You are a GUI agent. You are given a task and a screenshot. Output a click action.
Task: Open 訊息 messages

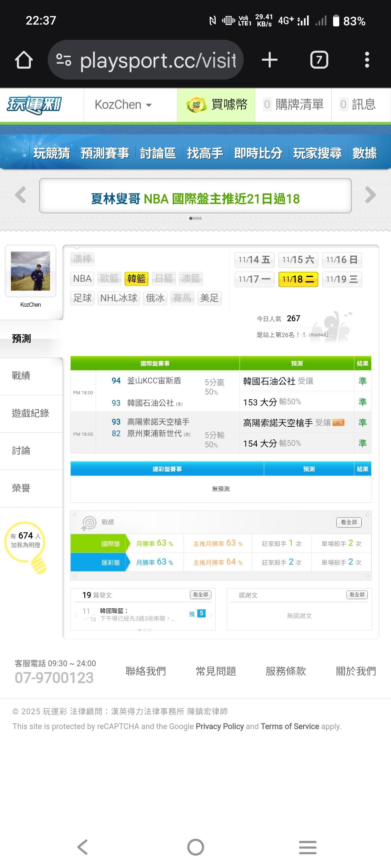358,105
